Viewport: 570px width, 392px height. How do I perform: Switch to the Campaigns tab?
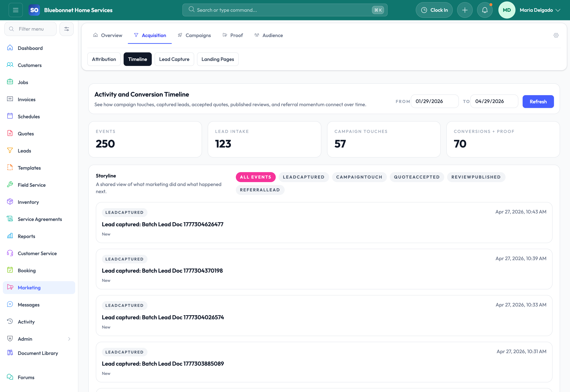[x=194, y=35]
